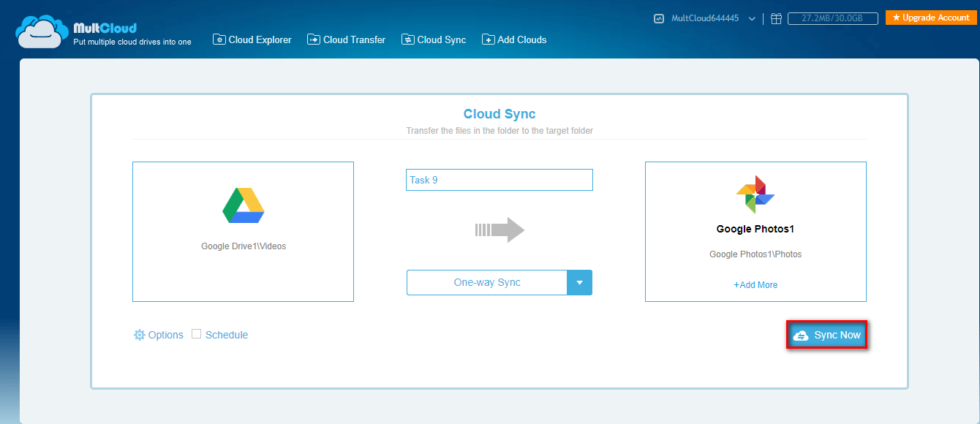Viewport: 980px width, 424px height.
Task: Click the Google Photos1\Photos target path
Action: pyautogui.click(x=755, y=254)
